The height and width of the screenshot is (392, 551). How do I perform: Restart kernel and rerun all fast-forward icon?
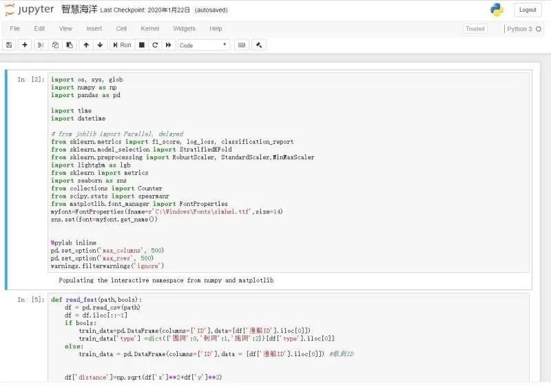(169, 45)
